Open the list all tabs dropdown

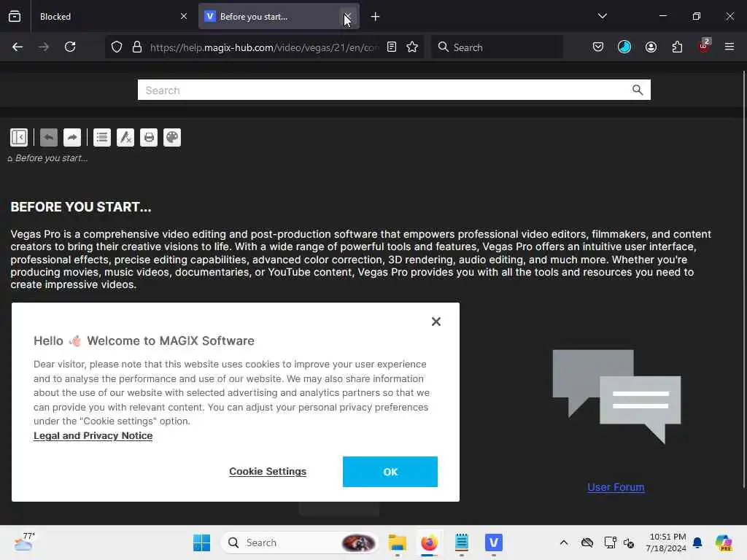point(602,16)
